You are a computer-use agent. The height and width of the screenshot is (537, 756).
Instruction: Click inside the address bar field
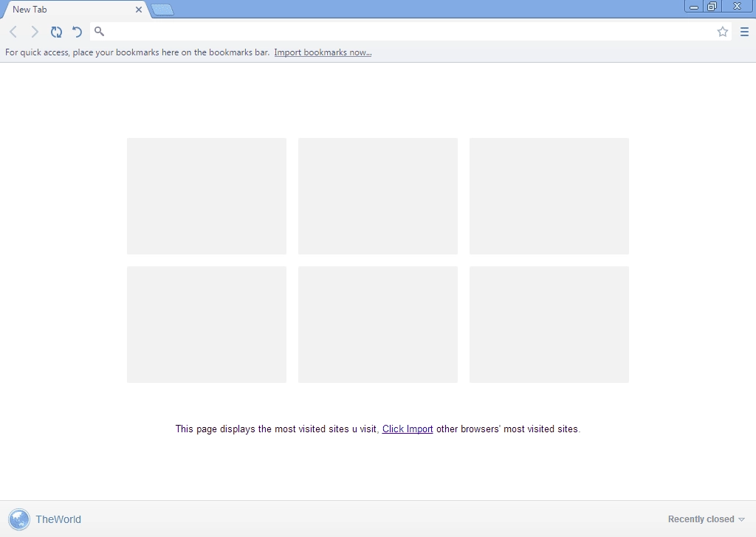point(410,31)
